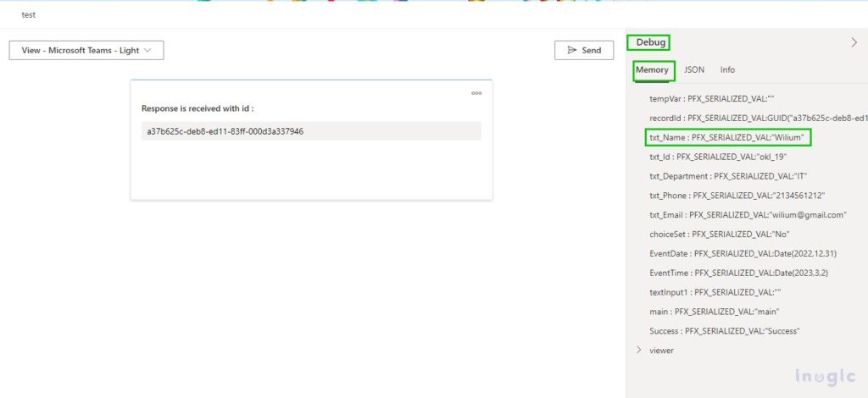The image size is (868, 398).
Task: Select the textInput1 memory entry
Action: [715, 292]
